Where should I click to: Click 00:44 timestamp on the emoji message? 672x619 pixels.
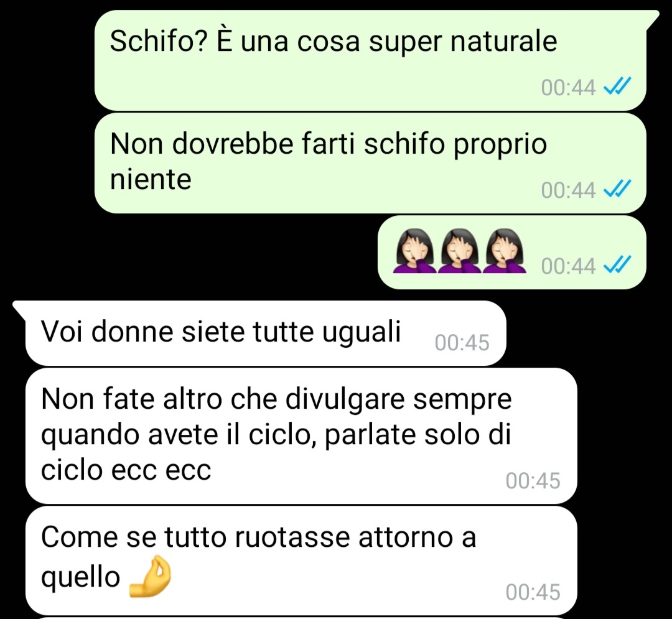click(568, 266)
